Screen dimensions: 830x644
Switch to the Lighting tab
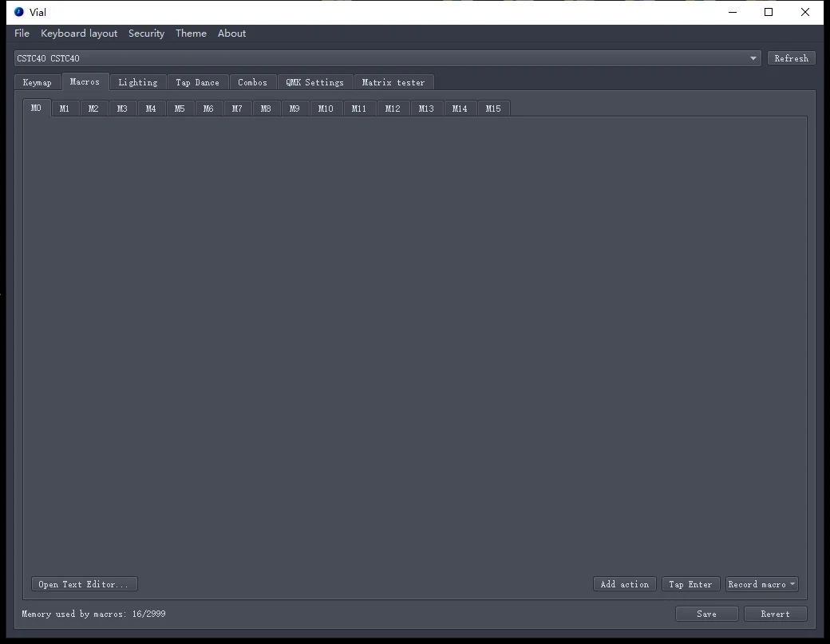138,82
